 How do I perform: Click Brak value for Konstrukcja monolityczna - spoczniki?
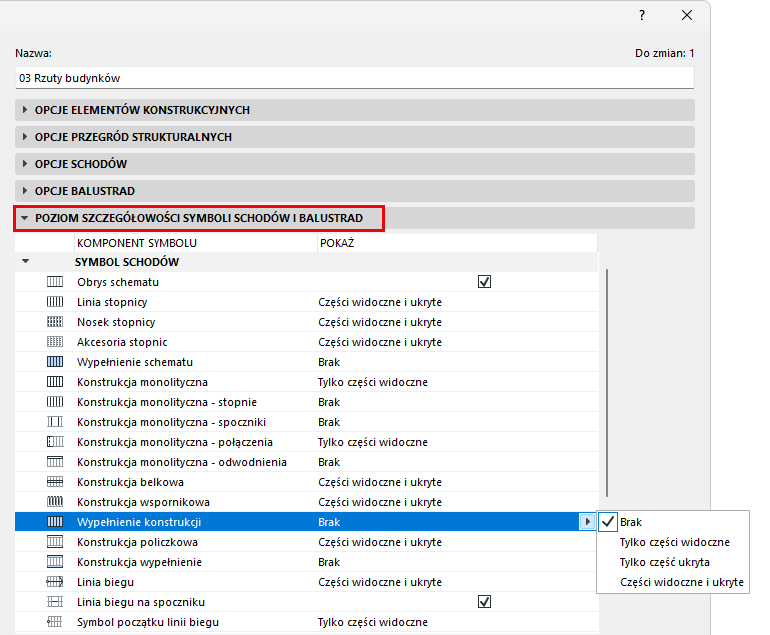[329, 422]
